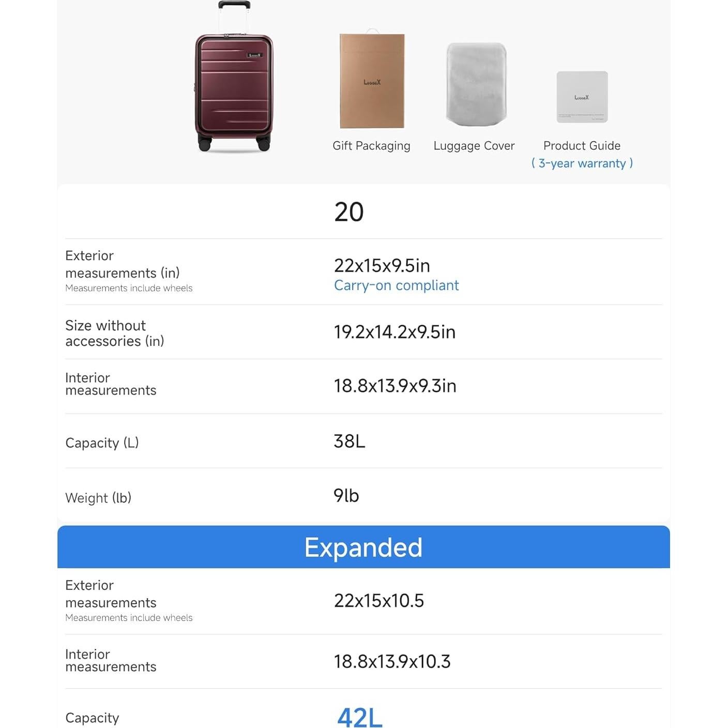Click the 38L capacity value
Image resolution: width=728 pixels, height=728 pixels.
[x=350, y=441]
